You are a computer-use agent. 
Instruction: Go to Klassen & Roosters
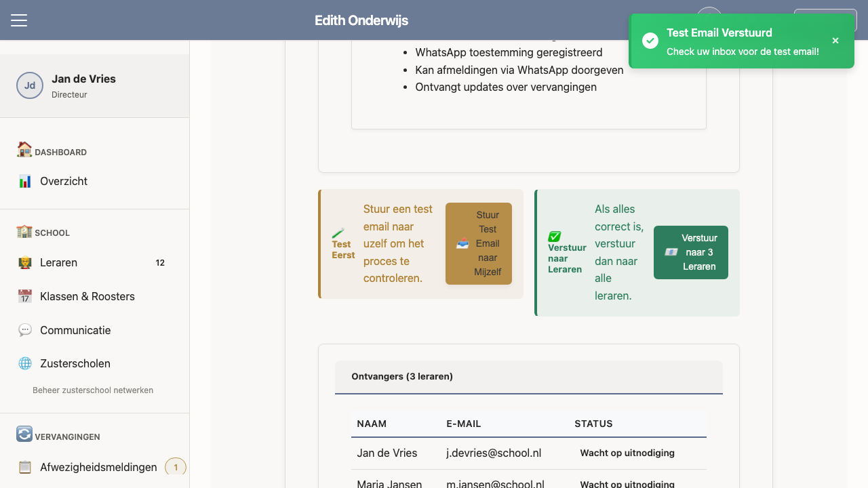(x=94, y=296)
